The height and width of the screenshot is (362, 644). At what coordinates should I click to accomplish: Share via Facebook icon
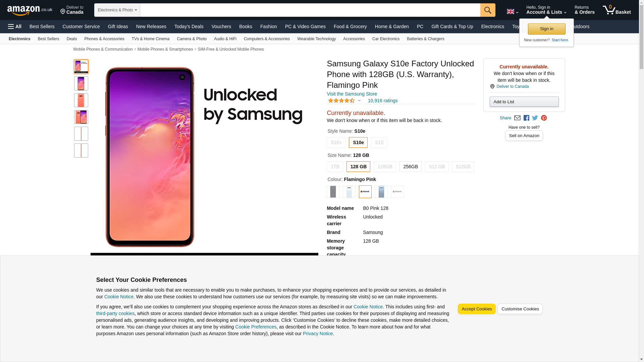tap(526, 118)
